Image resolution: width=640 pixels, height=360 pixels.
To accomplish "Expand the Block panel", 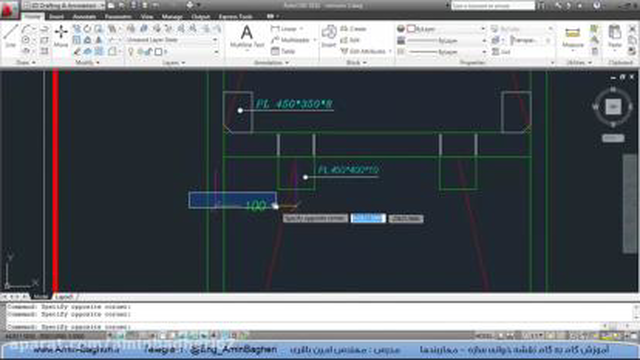I will point(356,62).
